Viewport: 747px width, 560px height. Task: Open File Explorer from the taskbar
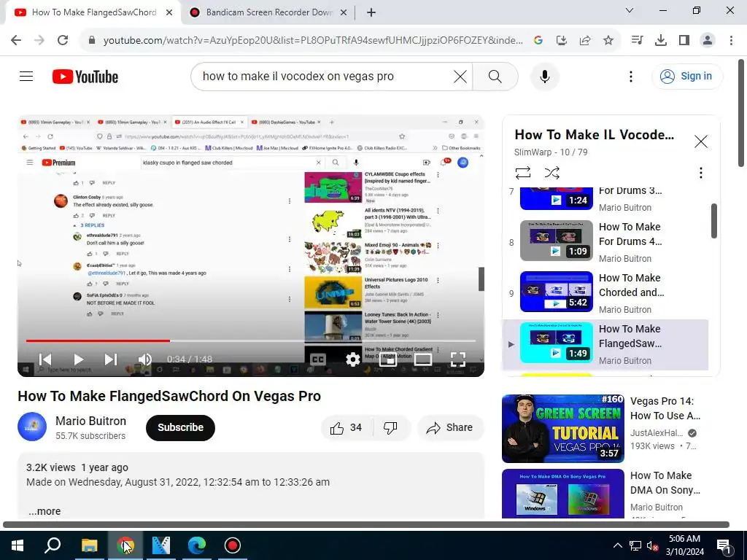(89, 545)
